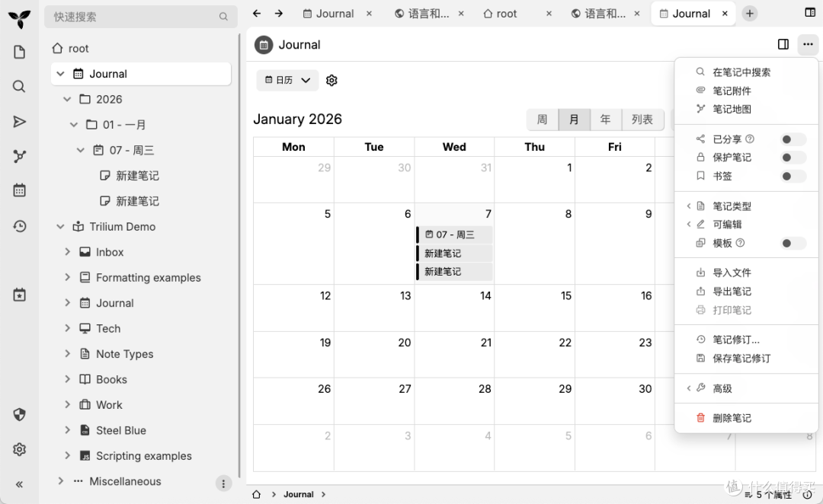
Task: Click the help icon next to 已分享
Action: pyautogui.click(x=750, y=139)
